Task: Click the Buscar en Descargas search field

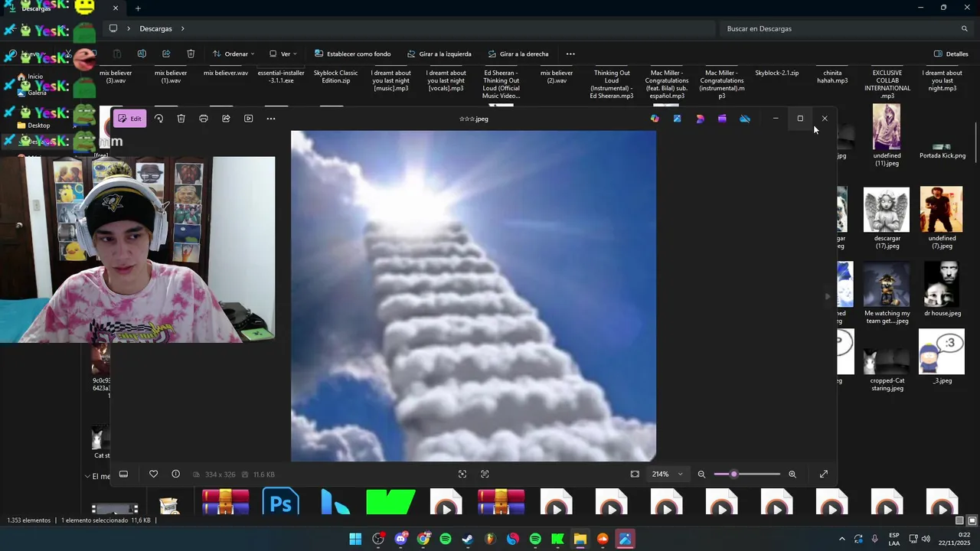Action: [847, 28]
